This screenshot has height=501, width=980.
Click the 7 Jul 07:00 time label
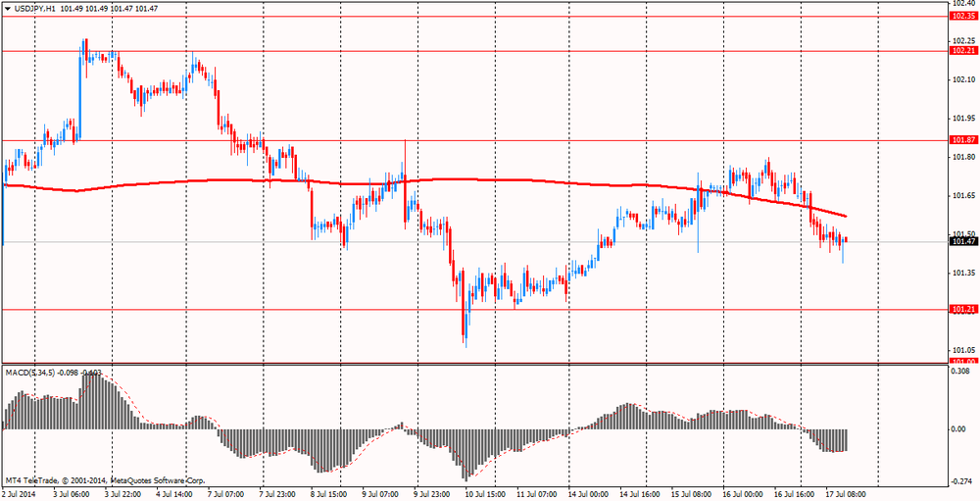tap(225, 494)
